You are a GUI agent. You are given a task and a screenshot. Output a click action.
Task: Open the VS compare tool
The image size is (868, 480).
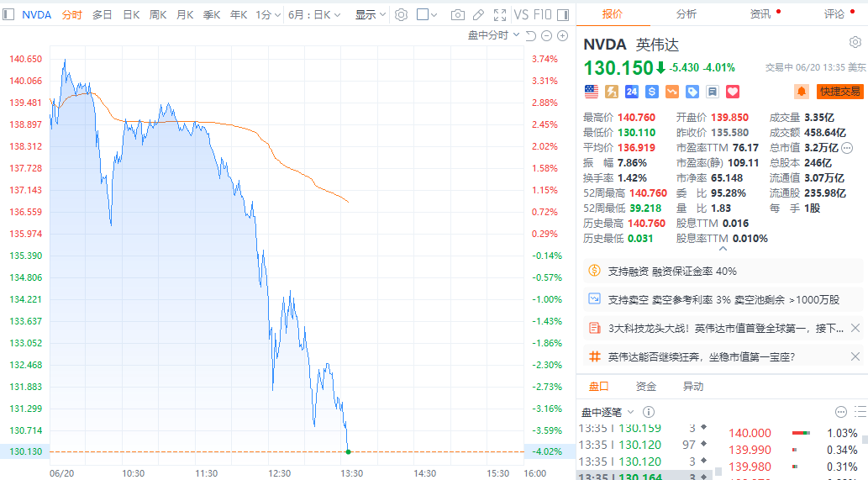(521, 15)
